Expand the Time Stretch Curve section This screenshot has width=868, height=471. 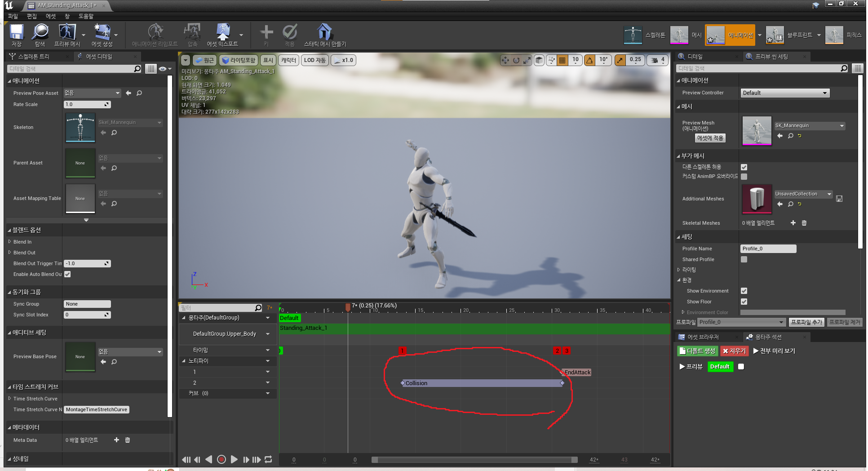coord(9,399)
